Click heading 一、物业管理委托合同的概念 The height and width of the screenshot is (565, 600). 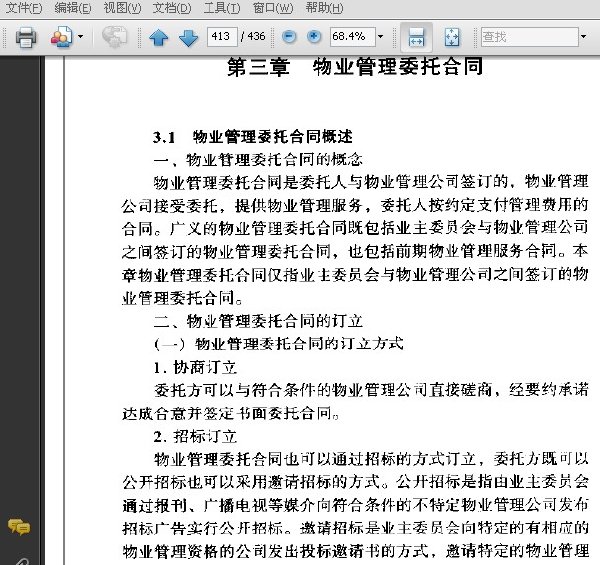pos(258,160)
